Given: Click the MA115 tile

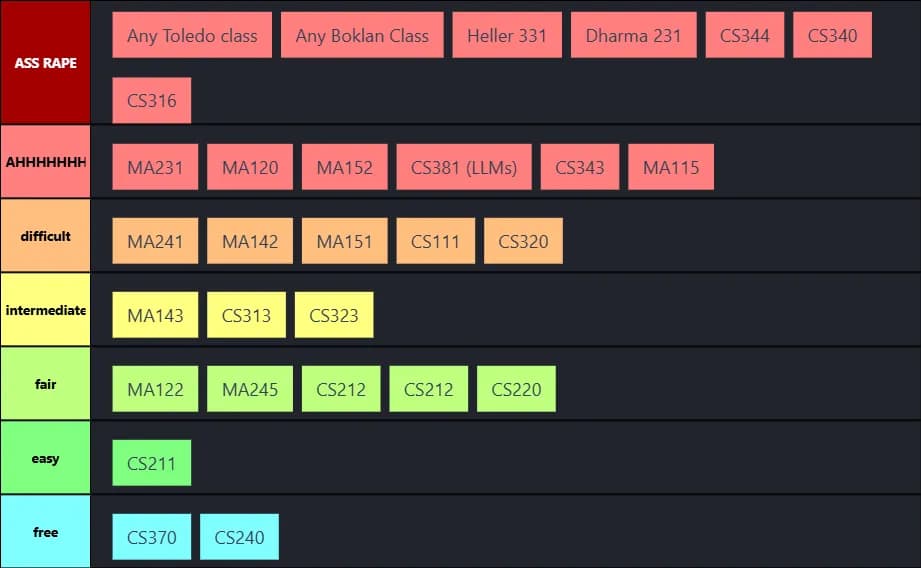Looking at the screenshot, I should coord(671,167).
